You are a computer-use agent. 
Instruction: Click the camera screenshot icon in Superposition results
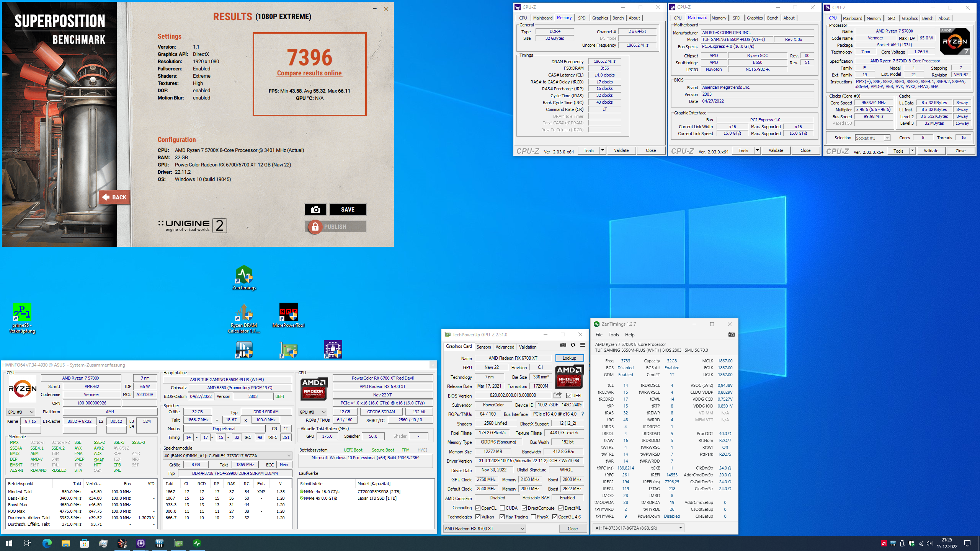click(x=315, y=209)
